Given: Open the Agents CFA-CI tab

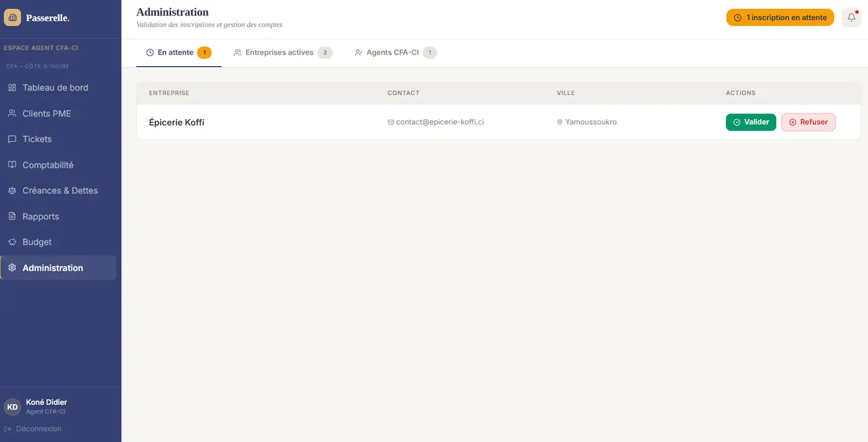Looking at the screenshot, I should click(x=396, y=53).
